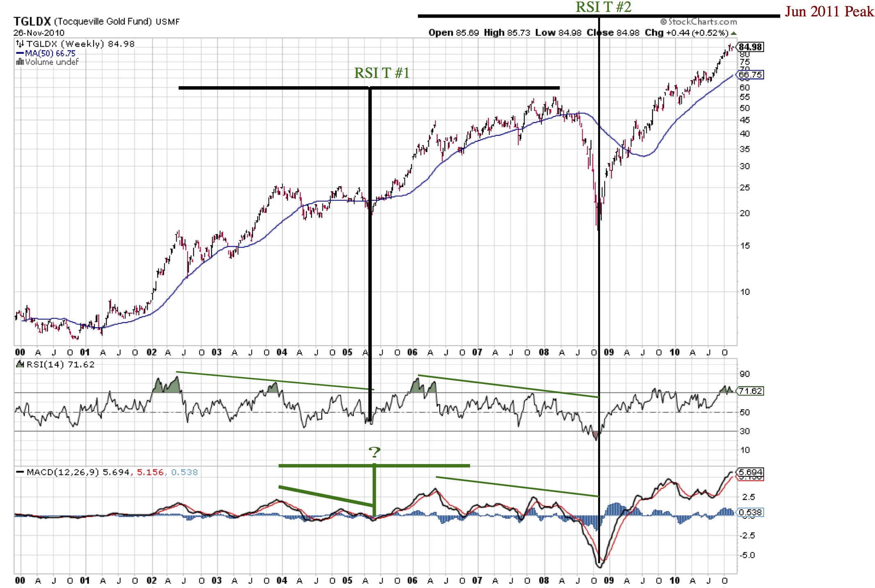Click the RSI(14) mountain legend icon
The width and height of the screenshot is (875, 588).
20,364
